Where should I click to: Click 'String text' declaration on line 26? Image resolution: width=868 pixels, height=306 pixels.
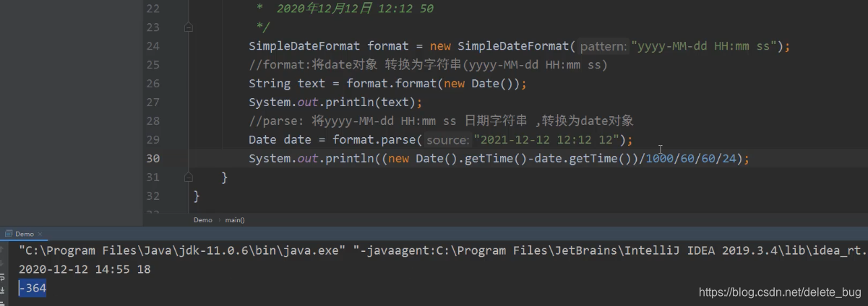click(287, 84)
